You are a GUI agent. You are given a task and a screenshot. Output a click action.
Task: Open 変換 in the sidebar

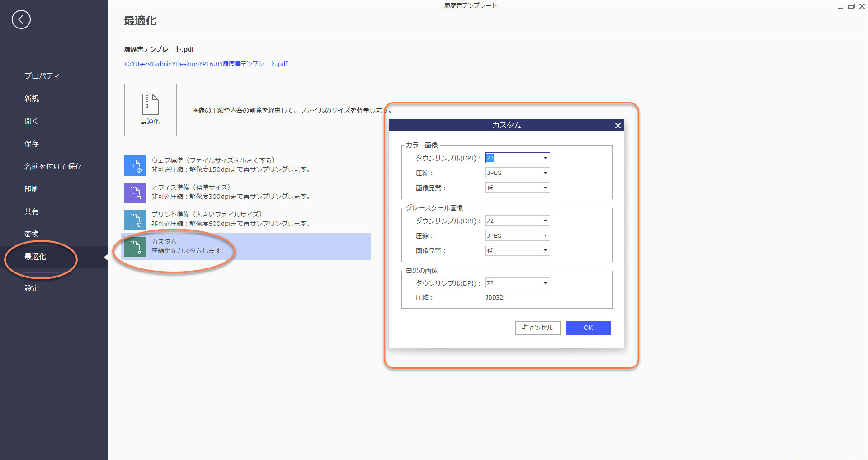point(32,234)
